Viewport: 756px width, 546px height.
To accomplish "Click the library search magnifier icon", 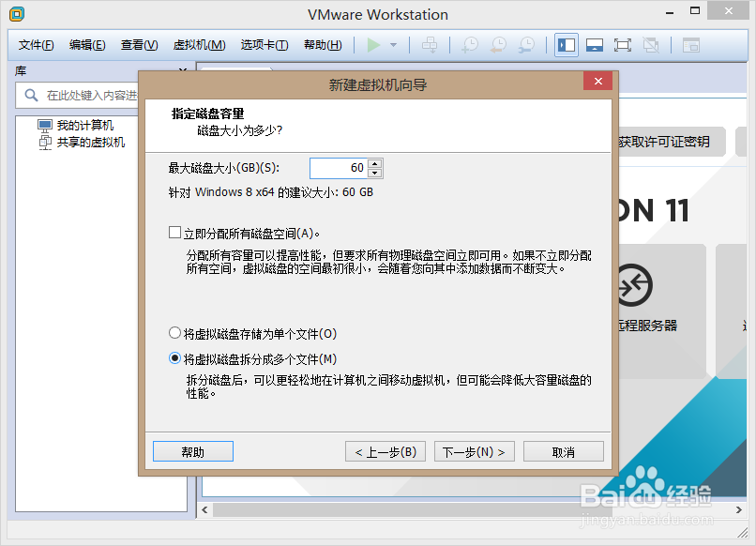I will (x=31, y=95).
